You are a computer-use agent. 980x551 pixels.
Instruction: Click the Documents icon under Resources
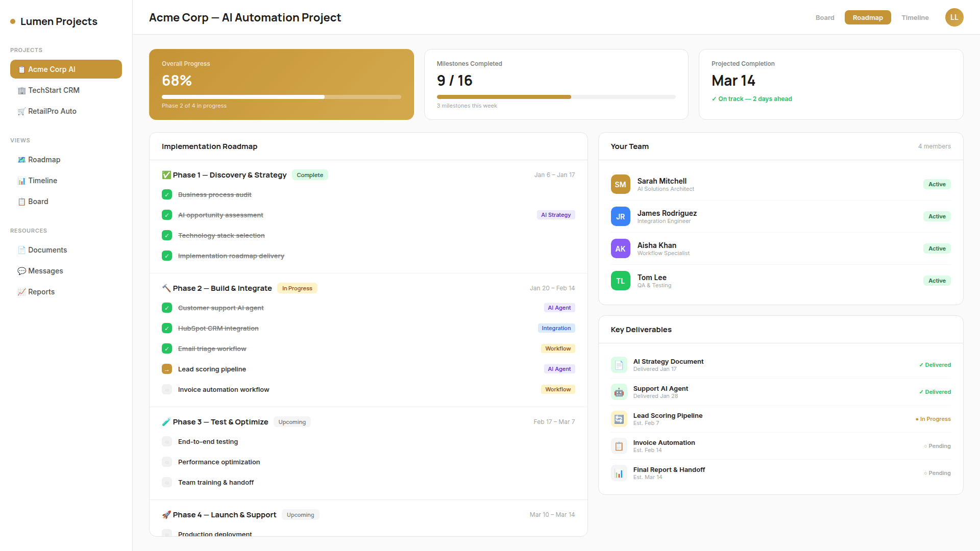tap(22, 249)
